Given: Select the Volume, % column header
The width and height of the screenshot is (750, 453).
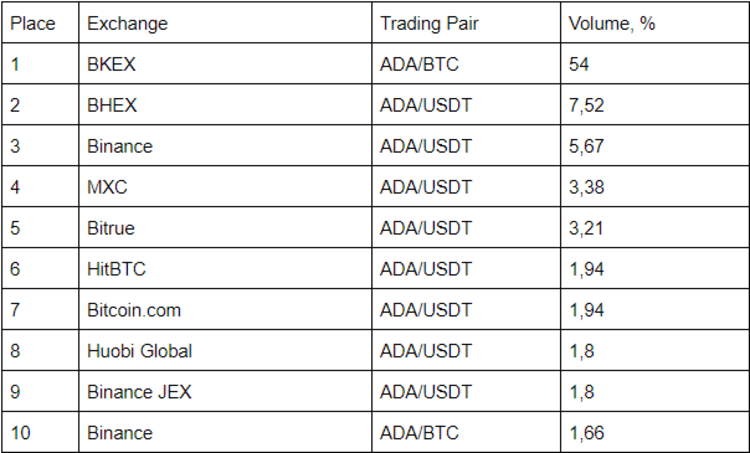Looking at the screenshot, I should [x=612, y=23].
